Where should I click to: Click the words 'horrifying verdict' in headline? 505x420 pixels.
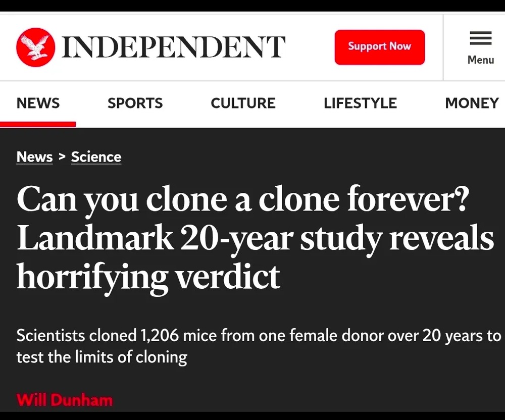(x=148, y=276)
